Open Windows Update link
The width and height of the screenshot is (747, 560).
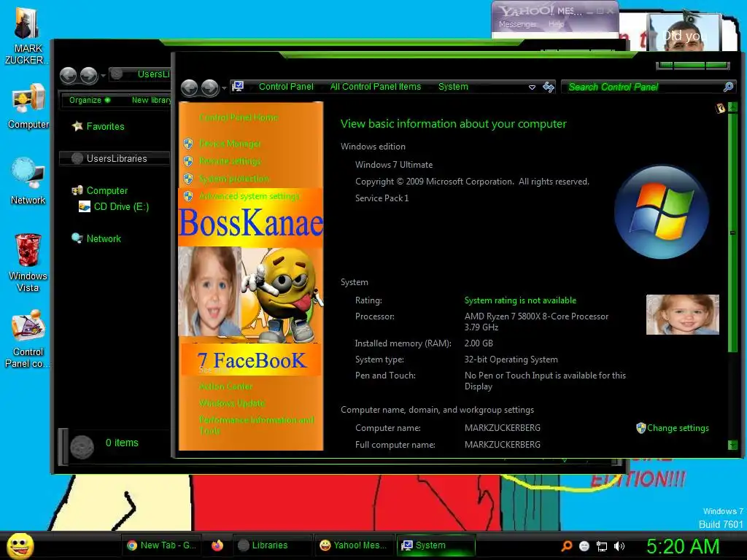(232, 402)
